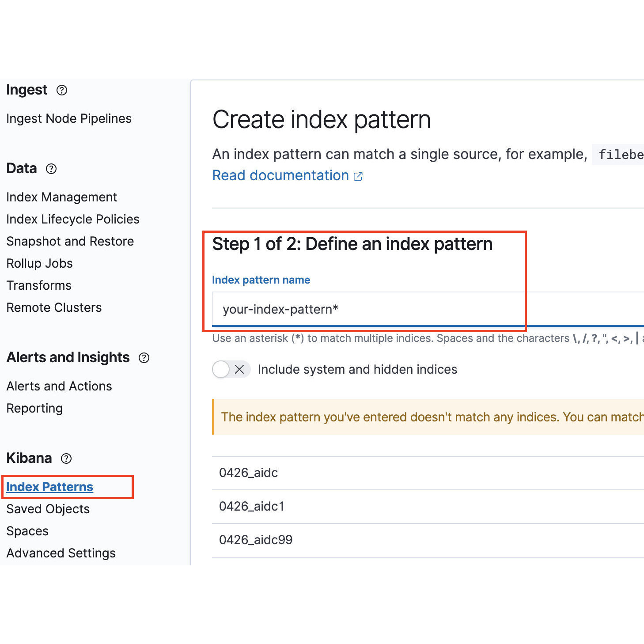Select the 0426_aidc99 index entry
The height and width of the screenshot is (644, 644).
(256, 540)
